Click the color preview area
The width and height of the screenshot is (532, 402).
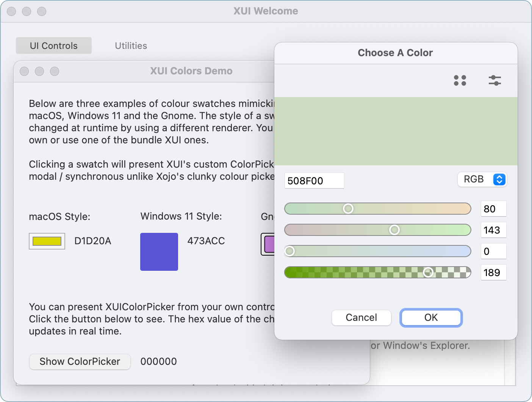396,131
